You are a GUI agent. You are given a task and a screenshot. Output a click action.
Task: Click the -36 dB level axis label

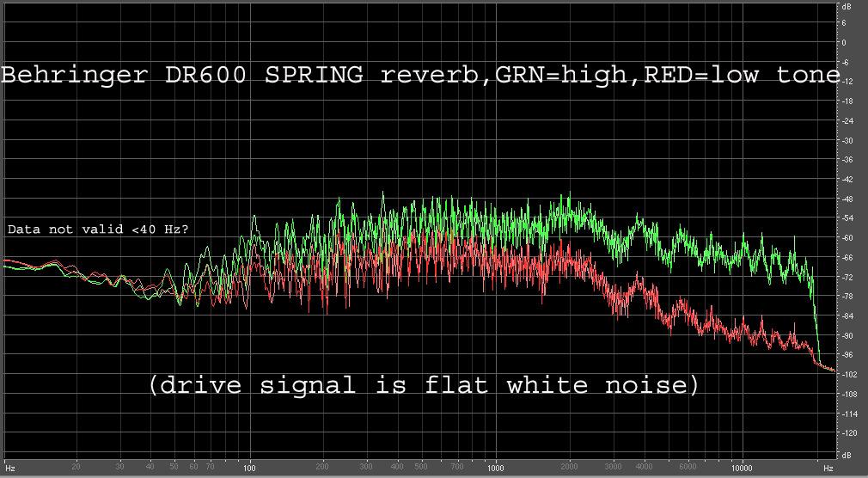(x=847, y=160)
